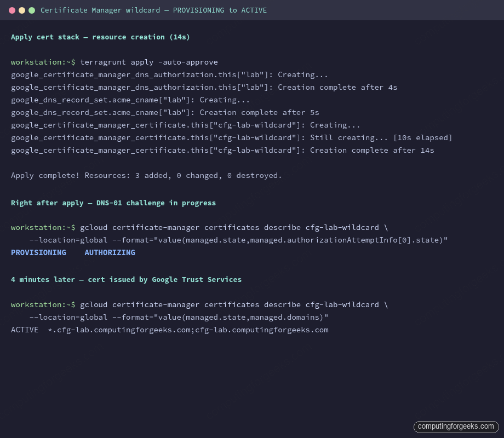The image size is (504, 438).
Task: Click the Still creating 10s elapsed line
Action: click(x=231, y=137)
